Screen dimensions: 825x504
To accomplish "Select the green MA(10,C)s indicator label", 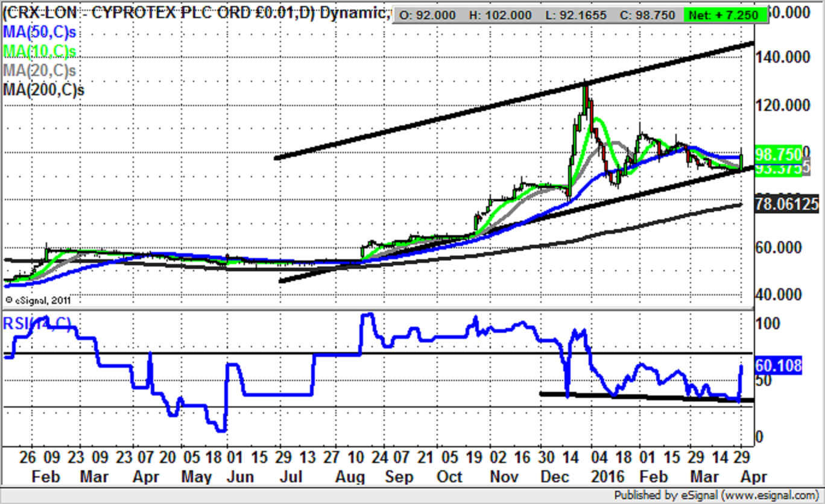I will click(x=40, y=51).
